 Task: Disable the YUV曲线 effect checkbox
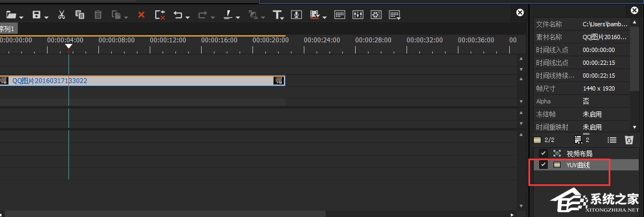coord(543,165)
